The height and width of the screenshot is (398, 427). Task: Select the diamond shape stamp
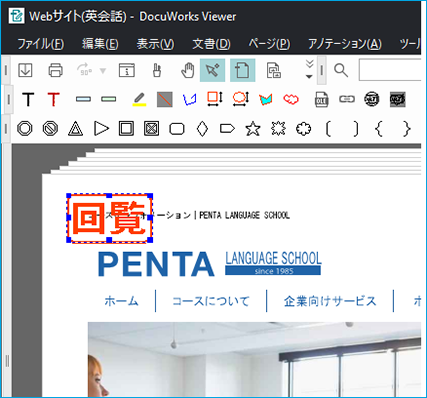(202, 128)
